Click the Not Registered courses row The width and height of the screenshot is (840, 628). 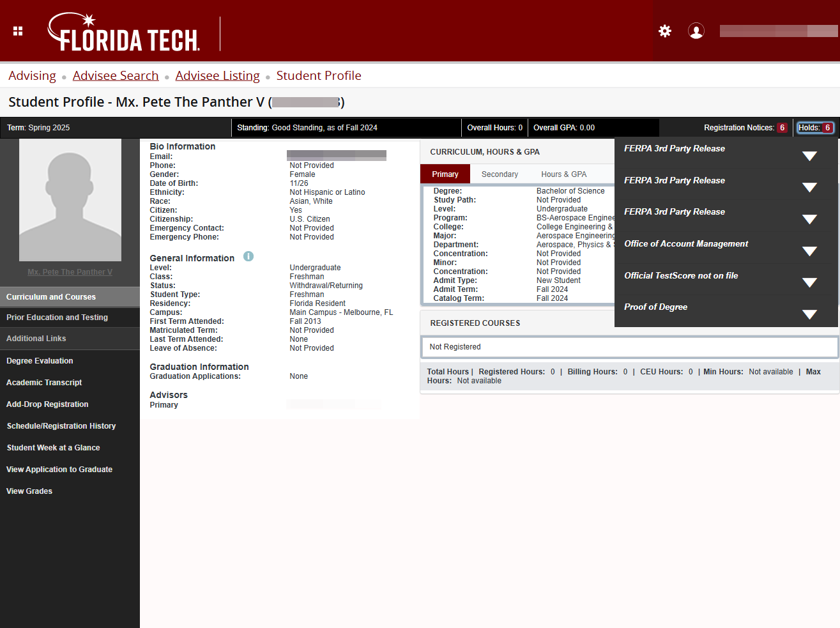pyautogui.click(x=629, y=347)
